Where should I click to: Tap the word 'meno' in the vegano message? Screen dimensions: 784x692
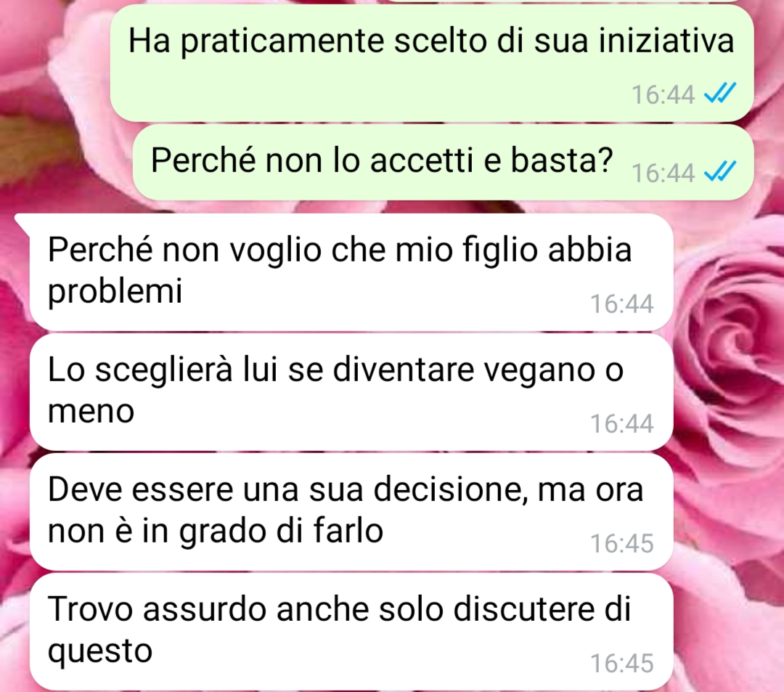91,412
